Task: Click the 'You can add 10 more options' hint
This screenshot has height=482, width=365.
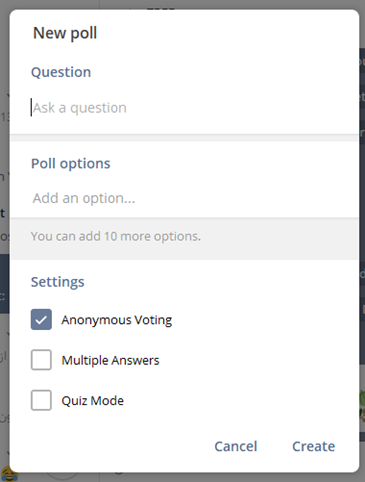Action: [116, 236]
